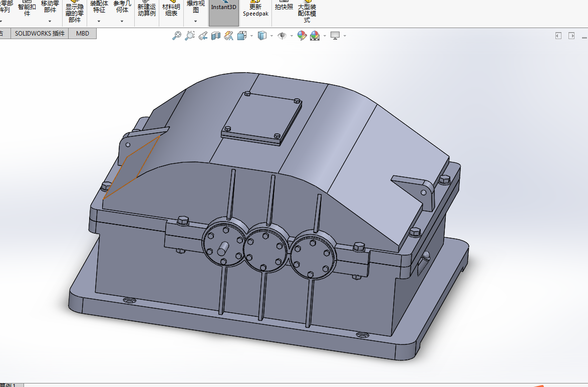Open the Dynamic Annotation Views icon

[x=229, y=36]
